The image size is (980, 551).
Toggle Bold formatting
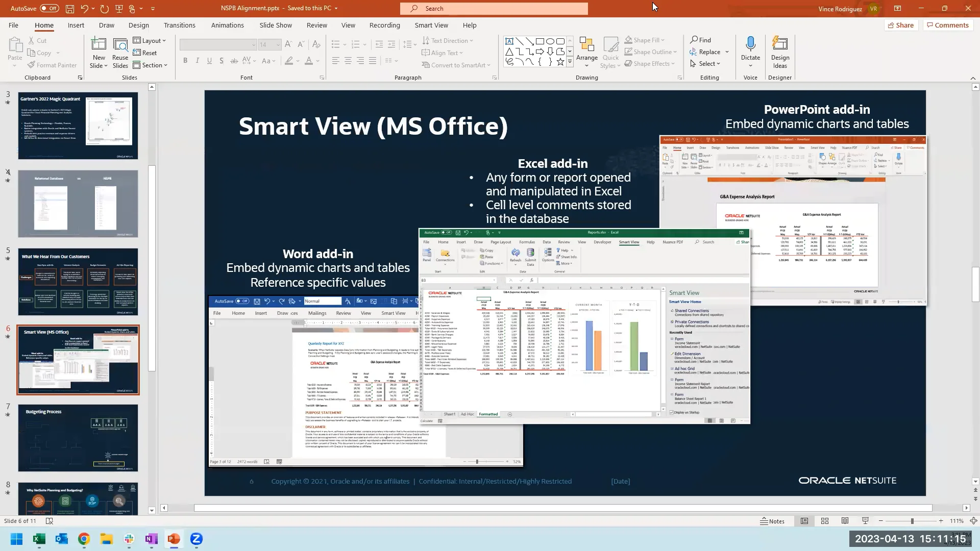185,61
